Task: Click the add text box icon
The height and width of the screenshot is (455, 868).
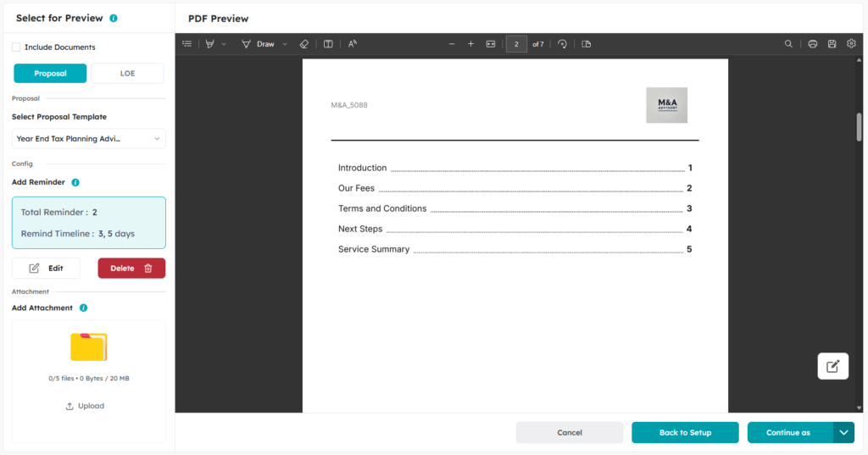Action: [328, 44]
